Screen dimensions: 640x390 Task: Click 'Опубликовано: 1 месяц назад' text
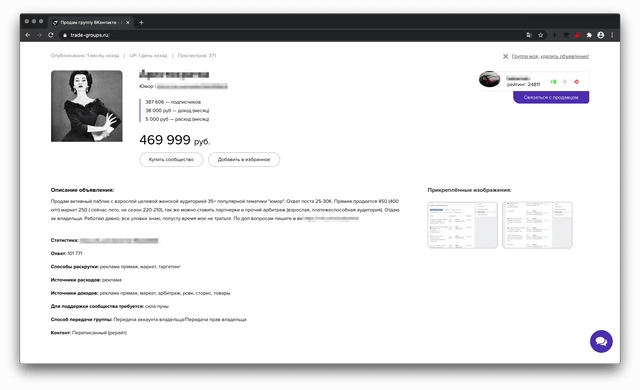(x=85, y=55)
